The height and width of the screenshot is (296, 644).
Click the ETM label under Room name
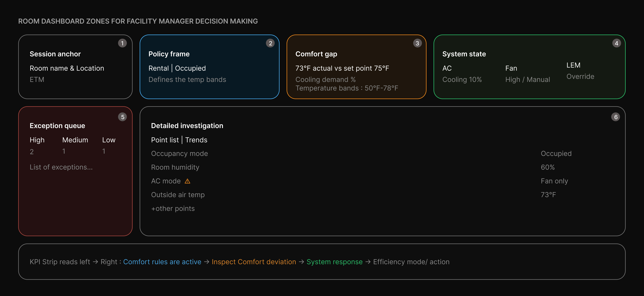[37, 79]
